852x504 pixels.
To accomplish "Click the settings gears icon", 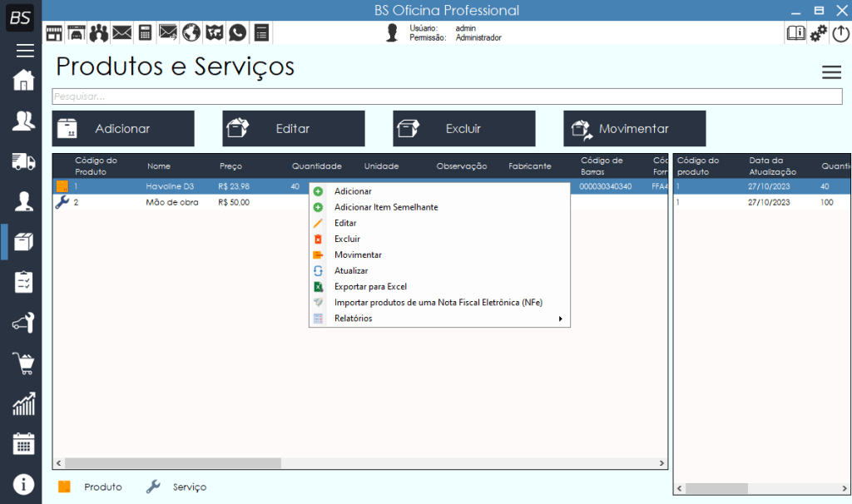I will click(x=819, y=32).
